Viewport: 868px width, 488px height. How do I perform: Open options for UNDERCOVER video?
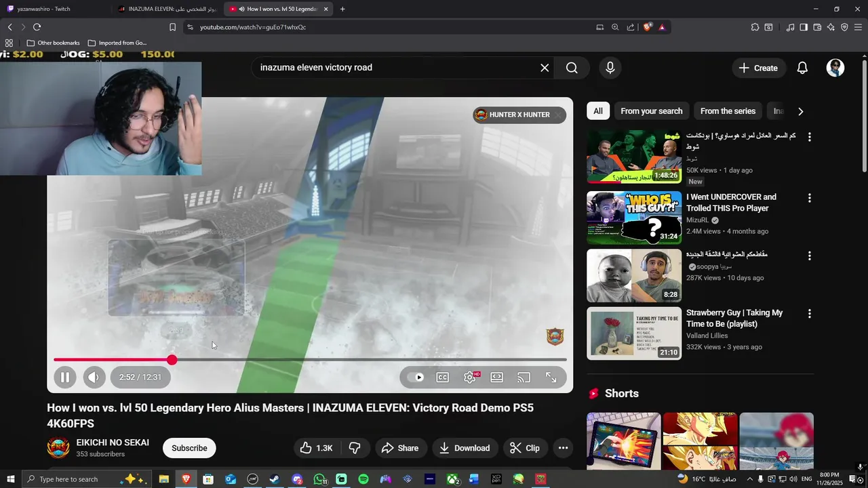[x=809, y=198]
